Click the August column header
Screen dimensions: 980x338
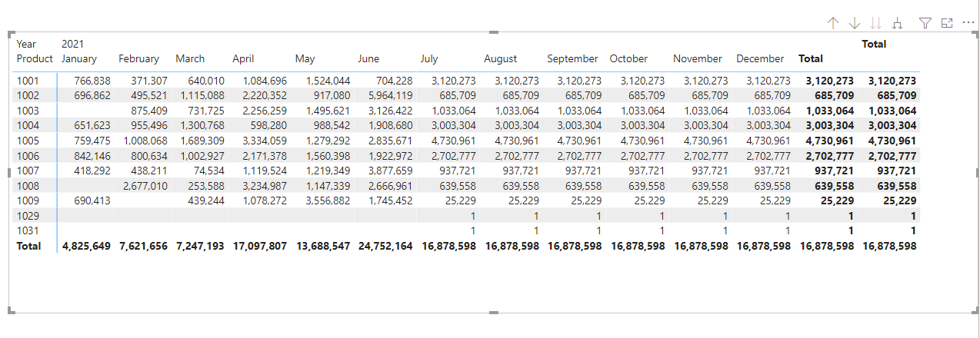500,58
